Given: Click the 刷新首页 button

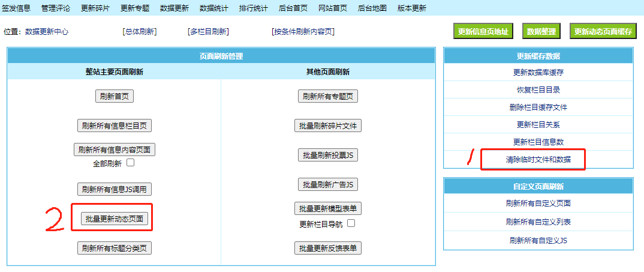Looking at the screenshot, I should [x=115, y=96].
